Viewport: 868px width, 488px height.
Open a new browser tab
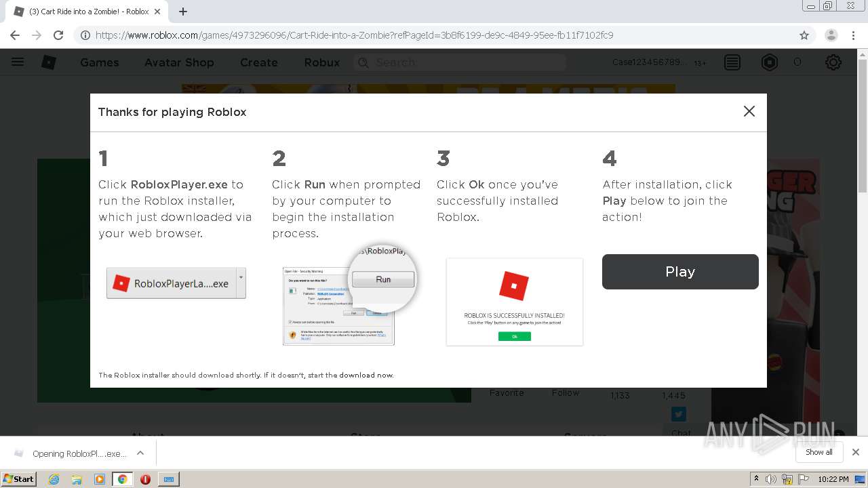[x=183, y=12]
